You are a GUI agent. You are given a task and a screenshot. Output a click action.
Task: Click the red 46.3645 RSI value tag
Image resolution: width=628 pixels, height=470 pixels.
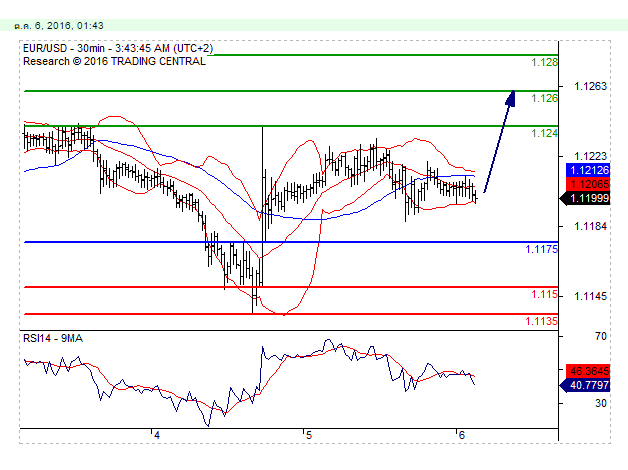(x=588, y=371)
